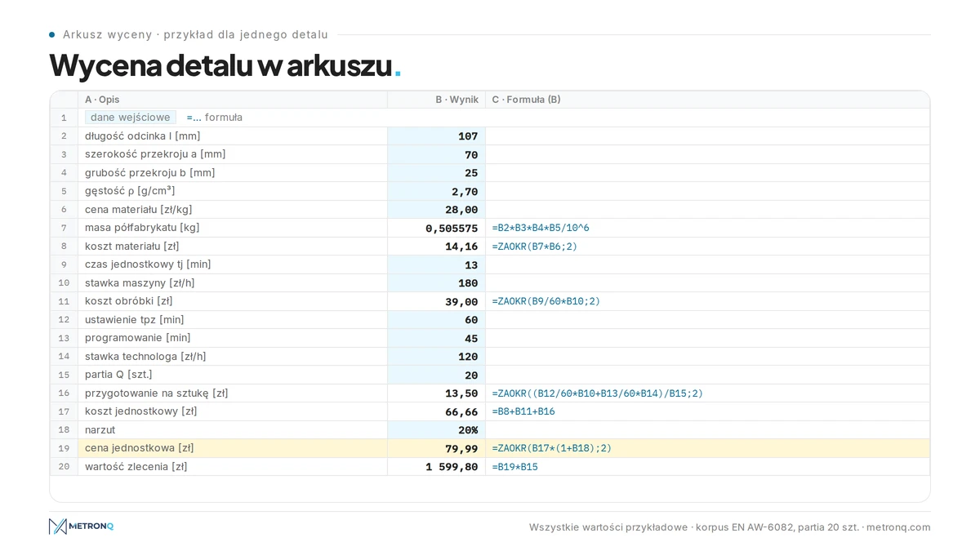Select the "ustawienie tpz [min]" cell
The width and height of the screenshot is (980, 551).
[x=233, y=320]
